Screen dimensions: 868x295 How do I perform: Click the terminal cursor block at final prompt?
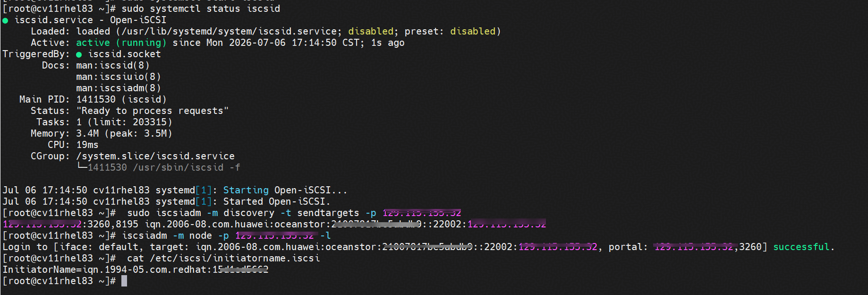pyautogui.click(x=124, y=281)
